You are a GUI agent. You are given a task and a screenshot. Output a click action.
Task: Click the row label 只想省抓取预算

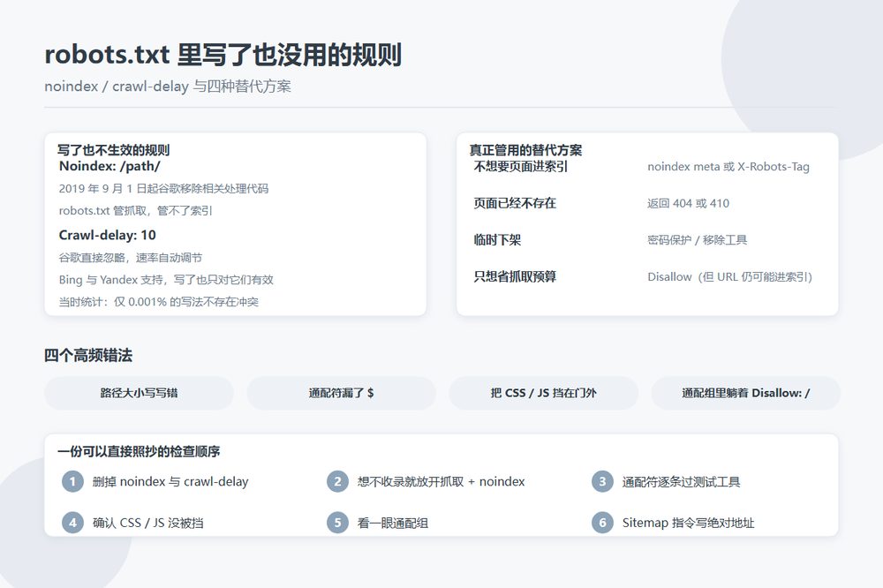pos(515,276)
